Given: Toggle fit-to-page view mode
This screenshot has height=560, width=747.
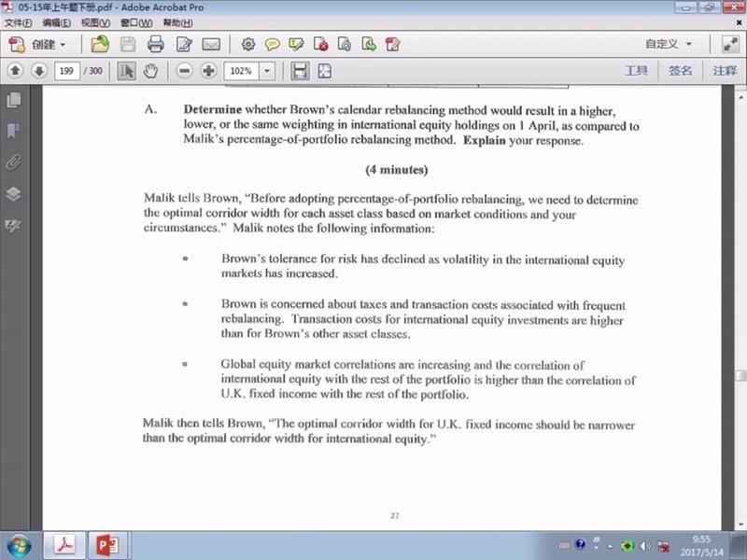Looking at the screenshot, I should pyautogui.click(x=324, y=71).
